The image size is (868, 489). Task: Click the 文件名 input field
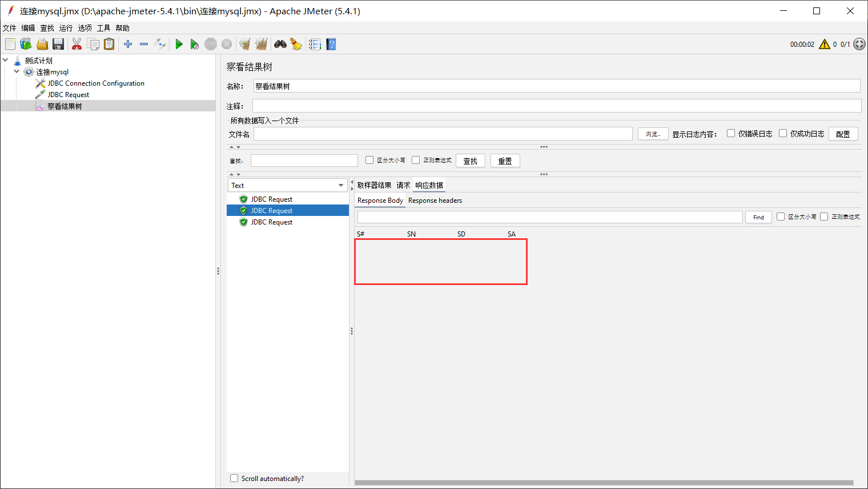(443, 134)
